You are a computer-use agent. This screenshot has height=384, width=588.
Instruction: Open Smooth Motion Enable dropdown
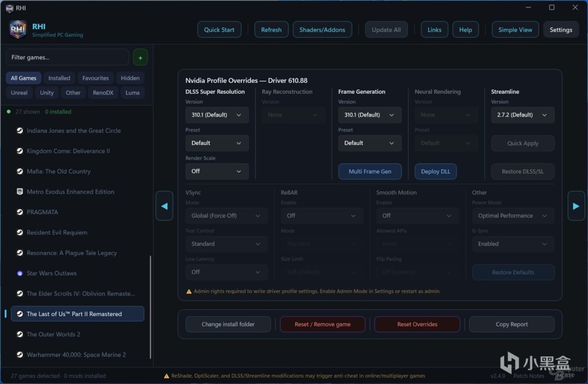(x=418, y=215)
